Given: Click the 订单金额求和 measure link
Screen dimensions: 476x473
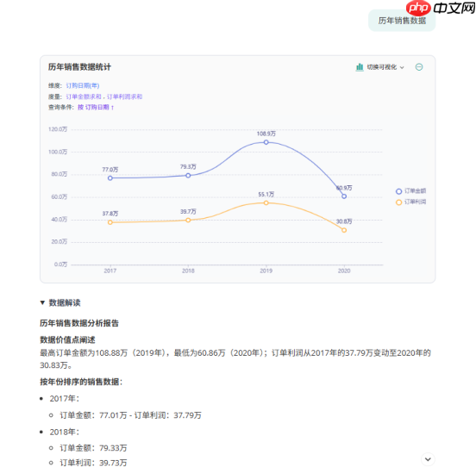Looking at the screenshot, I should point(83,96).
